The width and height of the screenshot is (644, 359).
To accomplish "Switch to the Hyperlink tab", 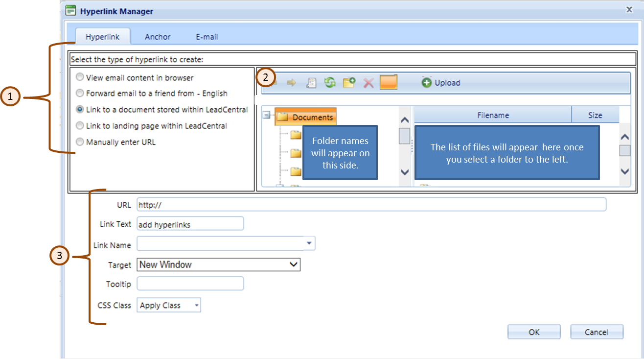I will click(103, 37).
